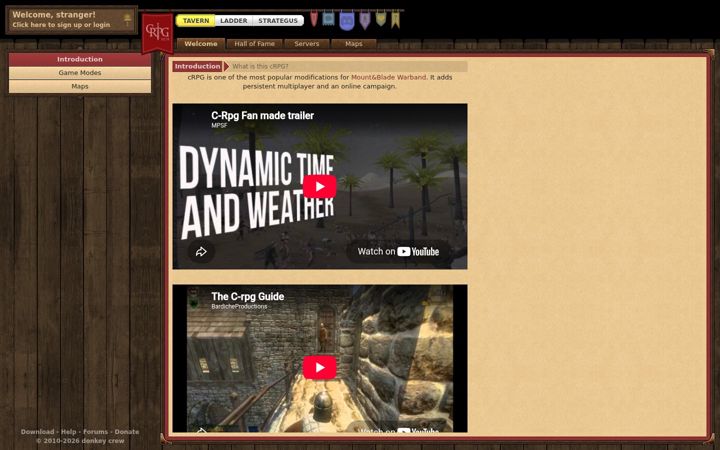Share the C-Rpg Fan made trailer video
The height and width of the screenshot is (450, 720).
[201, 252]
